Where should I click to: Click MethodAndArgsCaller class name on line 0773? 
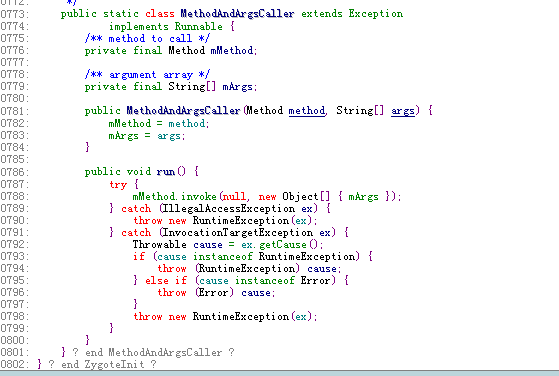click(x=237, y=14)
